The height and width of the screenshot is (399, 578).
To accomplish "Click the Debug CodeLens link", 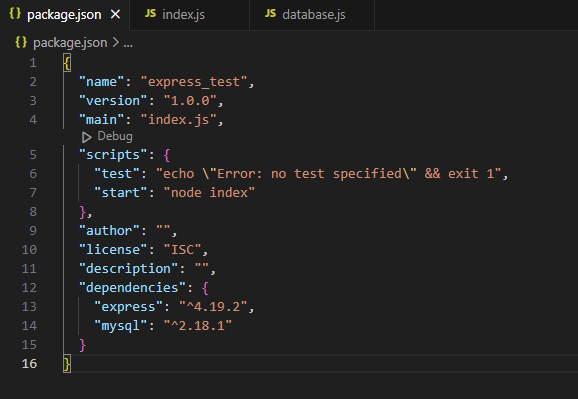I will click(x=115, y=136).
